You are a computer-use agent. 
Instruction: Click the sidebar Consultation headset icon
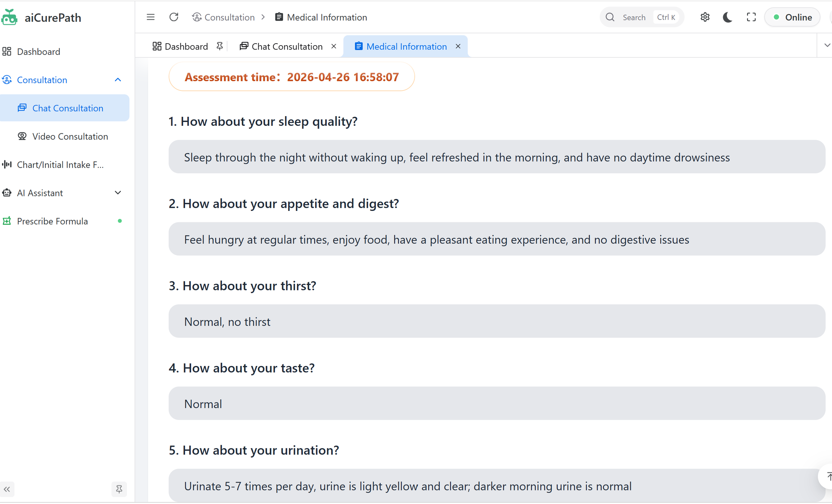pyautogui.click(x=7, y=80)
